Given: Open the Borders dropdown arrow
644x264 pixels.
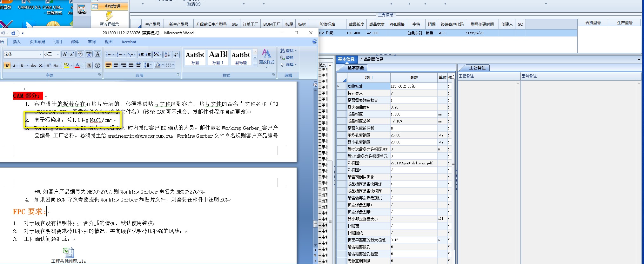Looking at the screenshot, I should click(173, 65).
